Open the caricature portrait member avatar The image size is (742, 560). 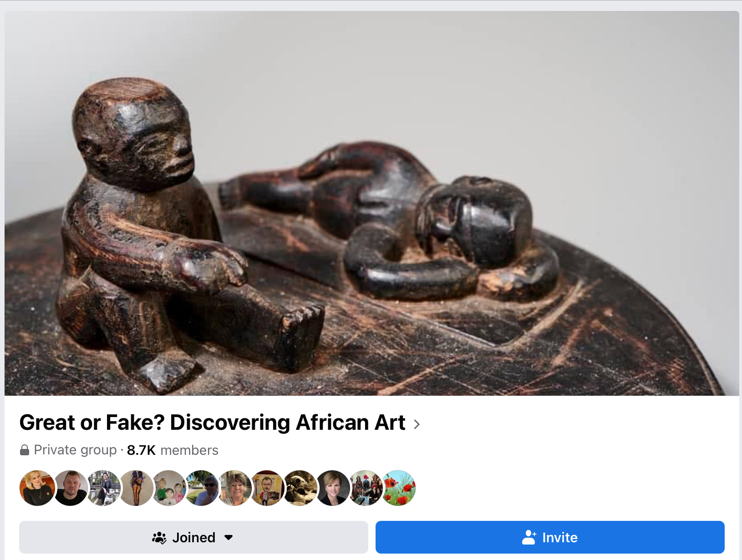267,488
